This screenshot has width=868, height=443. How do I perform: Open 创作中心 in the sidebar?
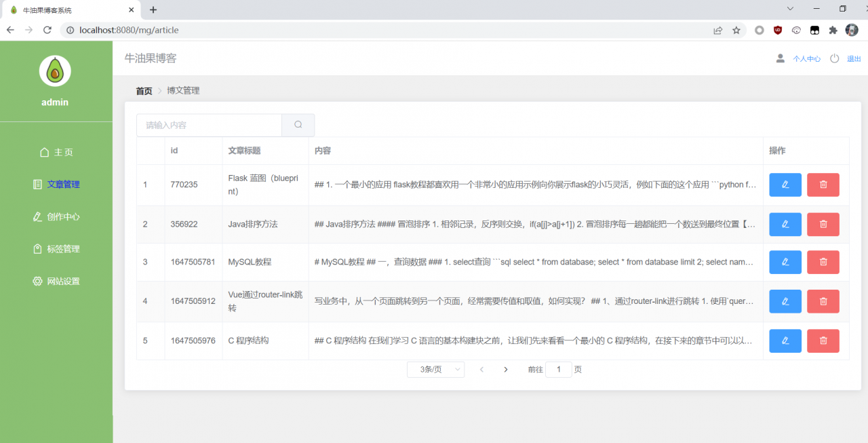point(56,217)
